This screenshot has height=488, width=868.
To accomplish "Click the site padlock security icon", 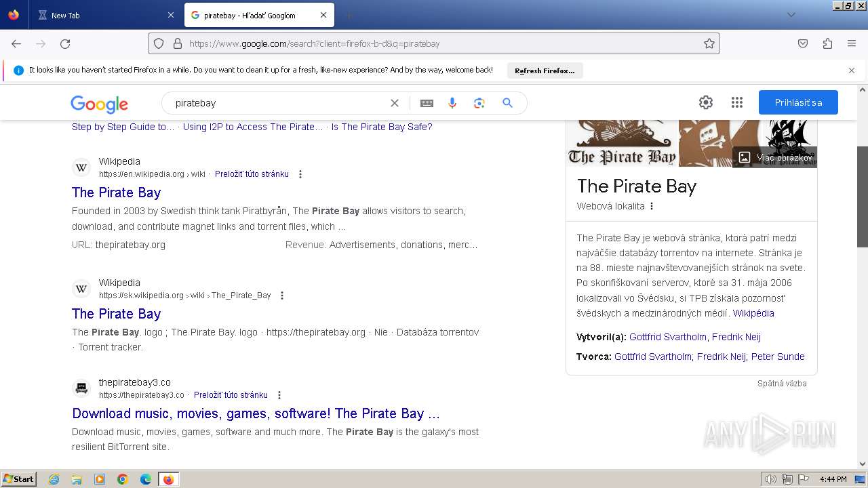I will tap(178, 43).
